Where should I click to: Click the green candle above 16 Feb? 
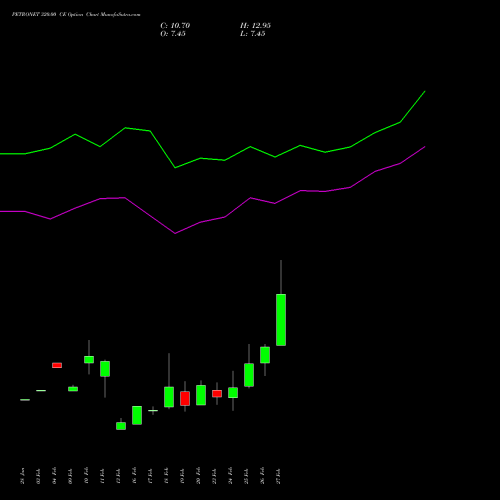coord(137,415)
